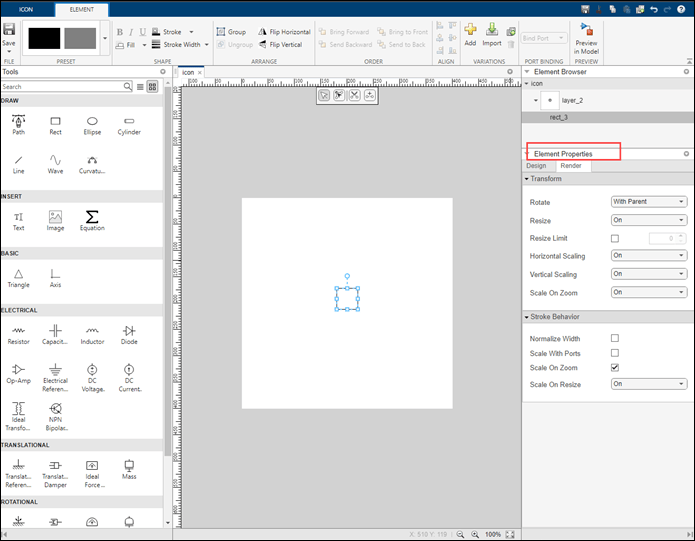
Task: Add a Diode electrical symbol
Action: (129, 335)
